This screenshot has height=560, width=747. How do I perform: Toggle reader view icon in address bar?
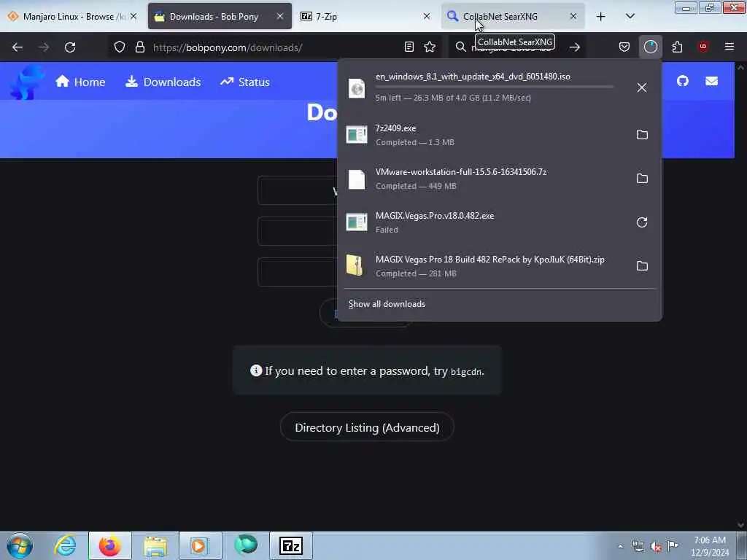(409, 47)
